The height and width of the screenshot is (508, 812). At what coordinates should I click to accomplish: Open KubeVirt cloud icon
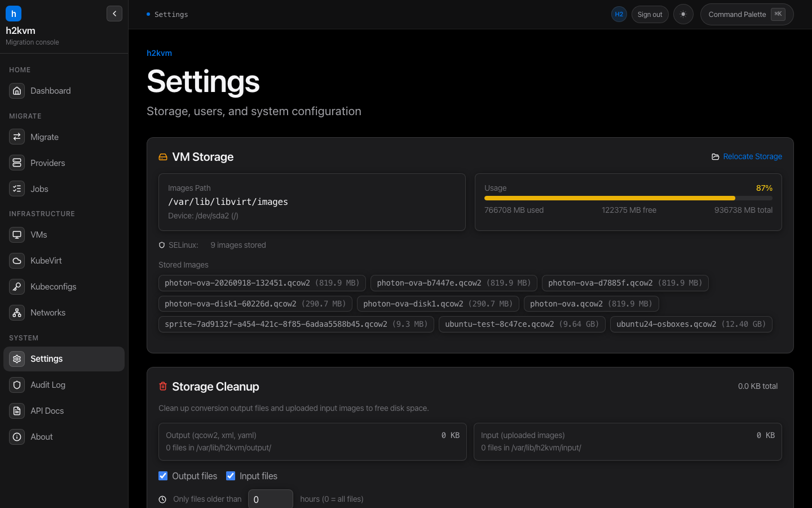coord(17,261)
